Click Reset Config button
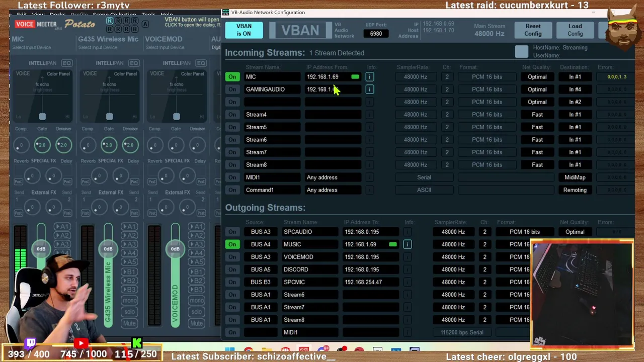 click(533, 30)
